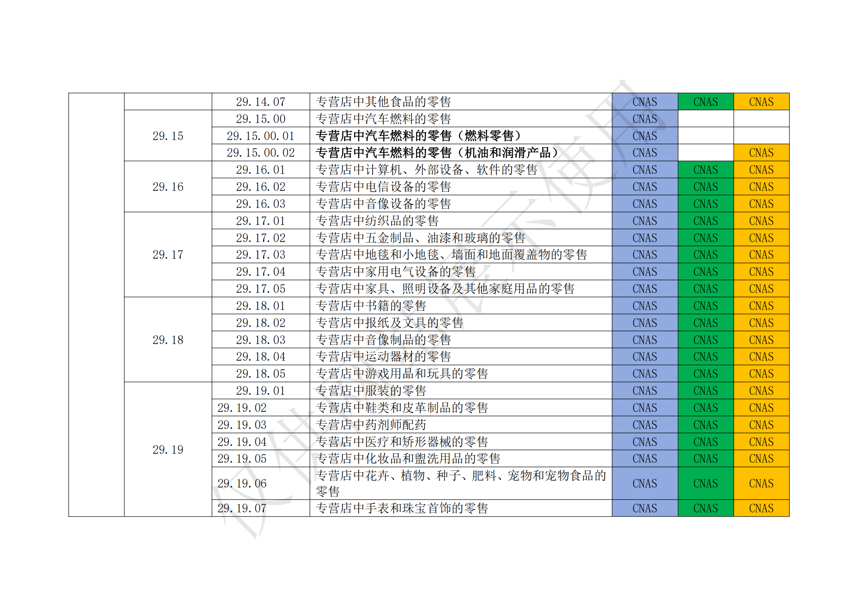The image size is (868, 613).
Task: Click the yellow CNAS cell in row 29.15.00.02
Action: coord(761,152)
